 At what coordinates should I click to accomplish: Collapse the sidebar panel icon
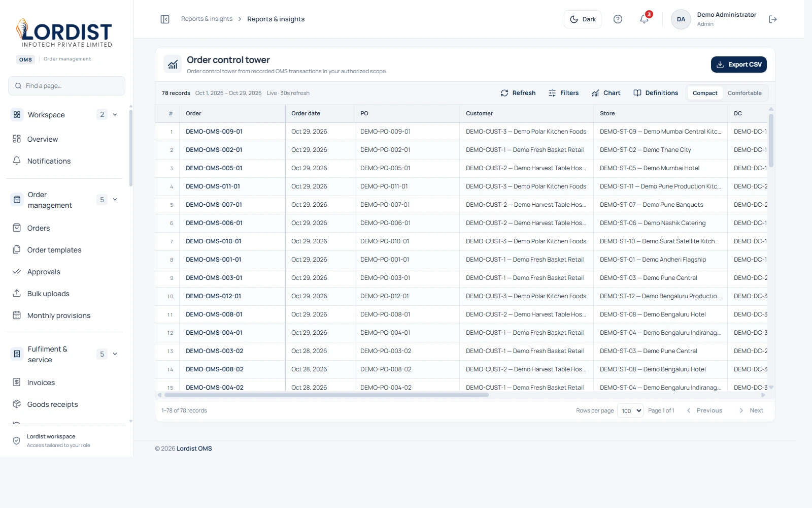pos(165,19)
